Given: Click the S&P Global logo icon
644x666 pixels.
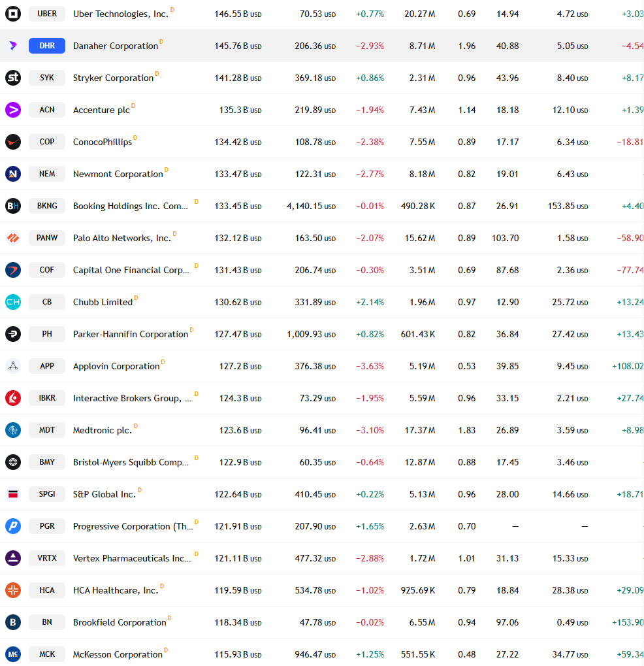Looking at the screenshot, I should 13,494.
